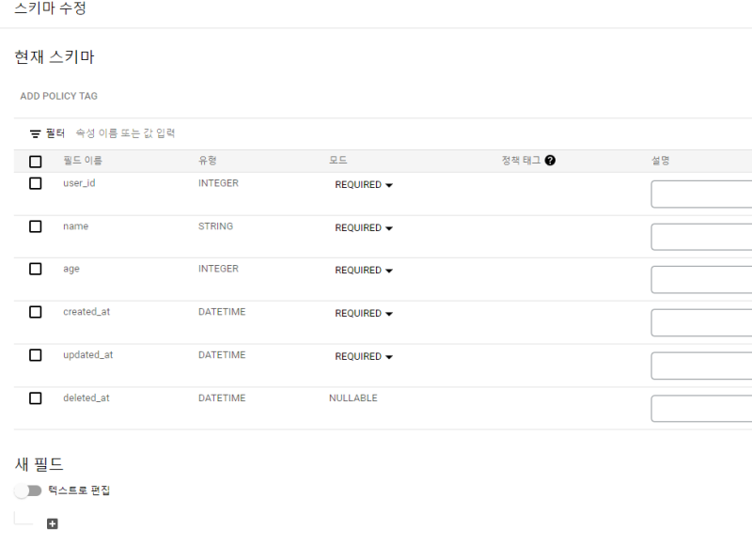Click the filter icon above the schema table
Viewport: 752px width, 560px height.
pos(36,134)
